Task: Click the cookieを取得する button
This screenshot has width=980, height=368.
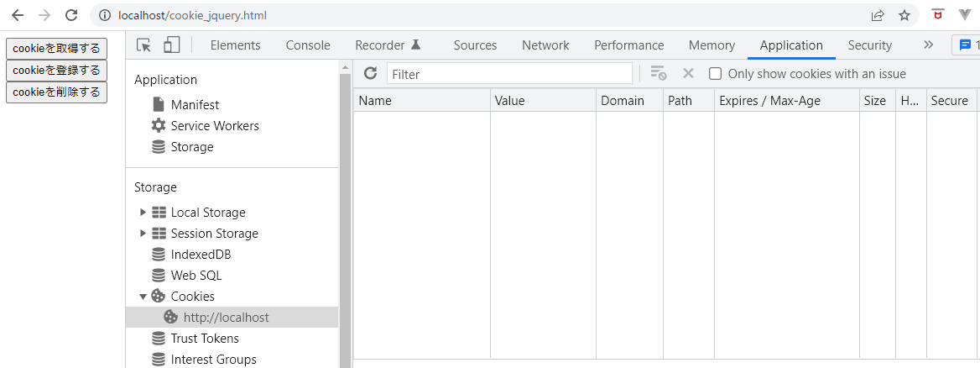Action: pos(56,49)
